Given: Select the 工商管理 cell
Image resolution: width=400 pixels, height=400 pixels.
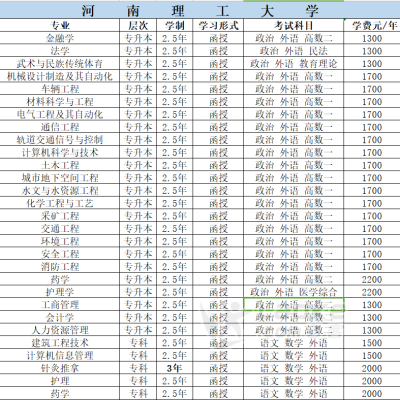Looking at the screenshot, I should coord(60,305).
